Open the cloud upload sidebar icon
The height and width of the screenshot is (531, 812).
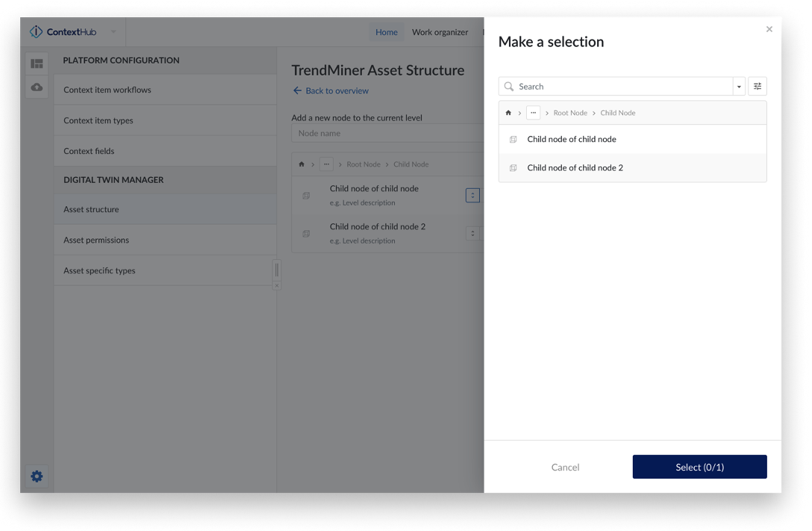coord(37,87)
